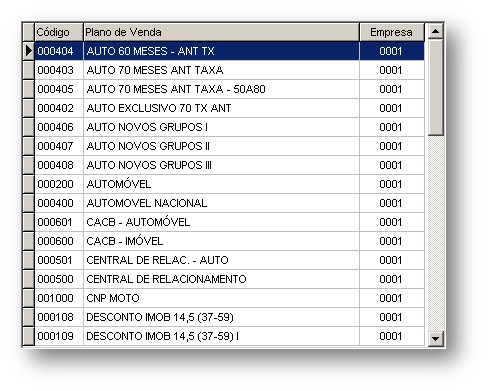Image resolution: width=488 pixels, height=391 pixels.
Task: Click the scroll up arrow button
Action: pyautogui.click(x=435, y=32)
